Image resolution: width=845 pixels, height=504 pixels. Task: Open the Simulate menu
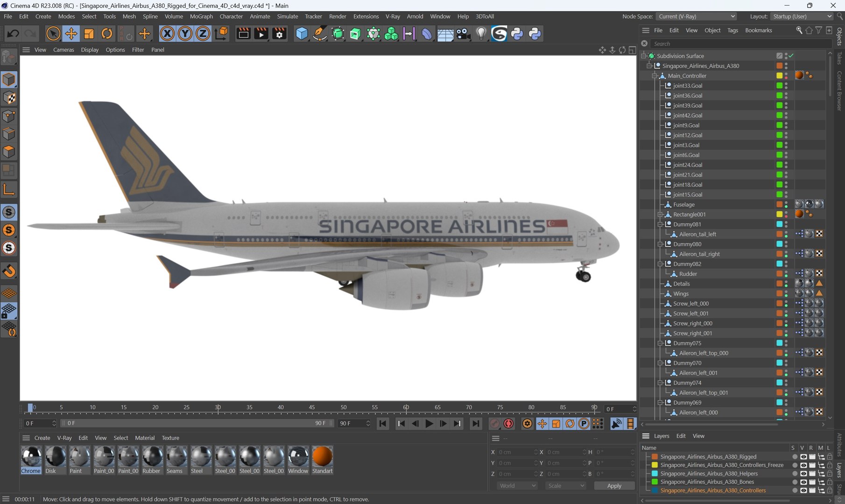click(x=287, y=16)
